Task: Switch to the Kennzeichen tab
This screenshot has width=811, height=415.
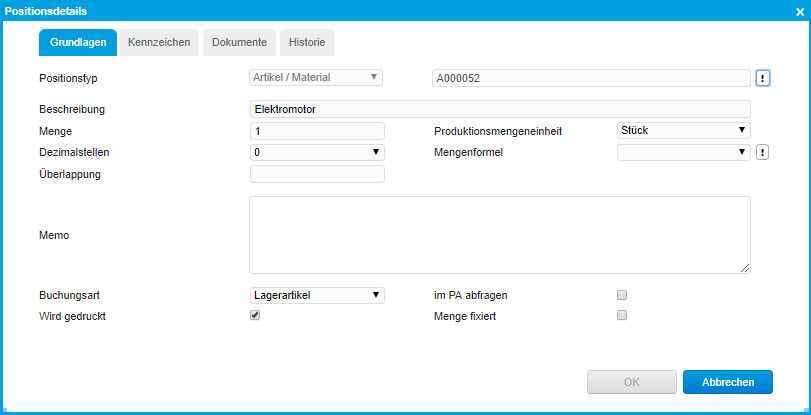Action: 159,42
